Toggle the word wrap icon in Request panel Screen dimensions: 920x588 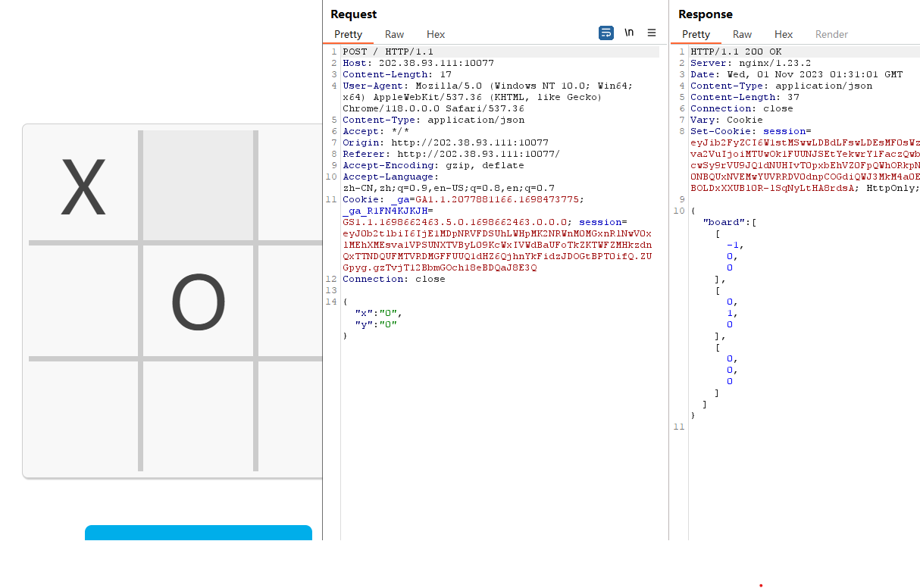(606, 33)
